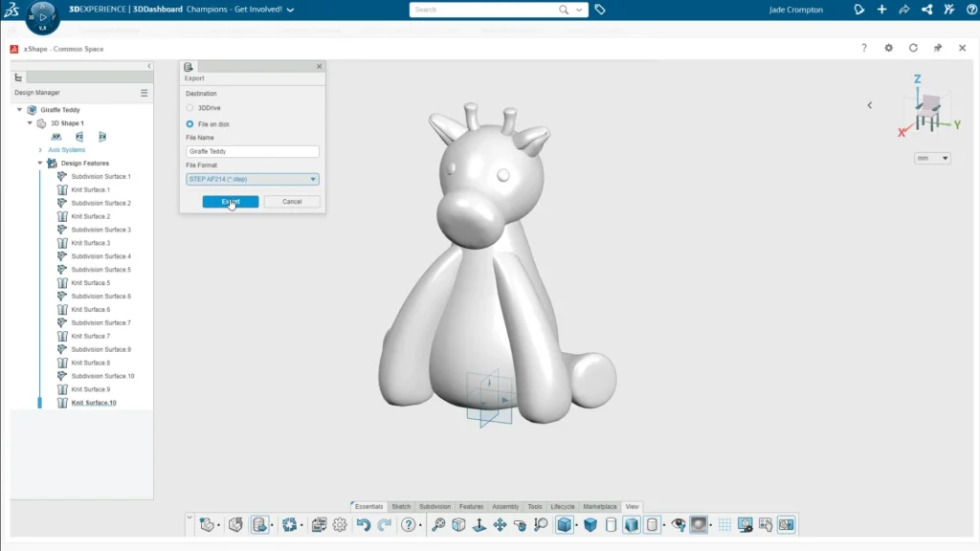This screenshot has width=980, height=551.
Task: Click the Redo arrow in the toolbar
Action: click(385, 524)
